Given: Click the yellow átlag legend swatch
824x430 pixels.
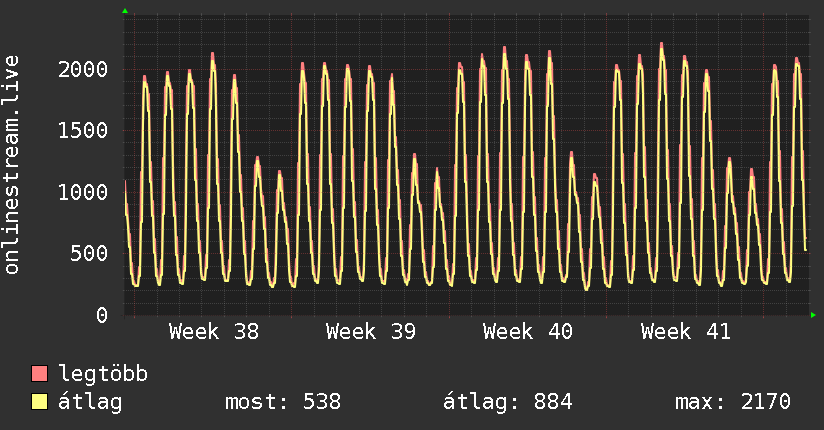Looking at the screenshot, I should click(x=39, y=401).
